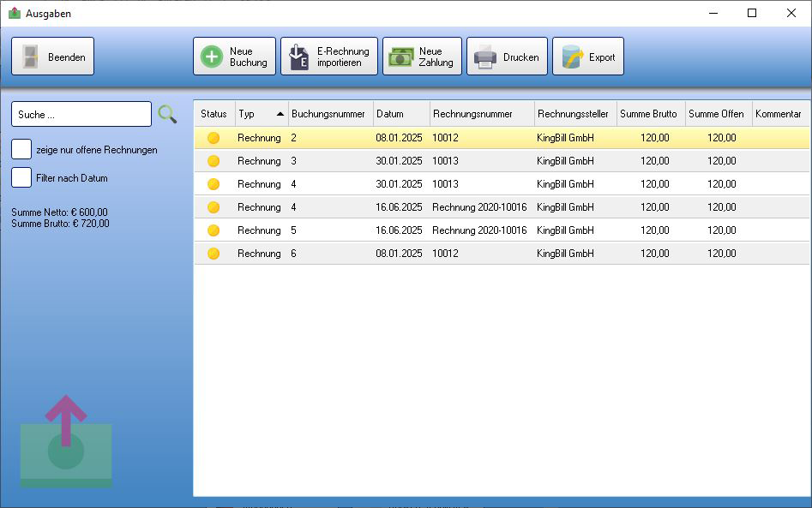This screenshot has height=508, width=812.
Task: Click the Drucken print button
Action: click(x=507, y=57)
